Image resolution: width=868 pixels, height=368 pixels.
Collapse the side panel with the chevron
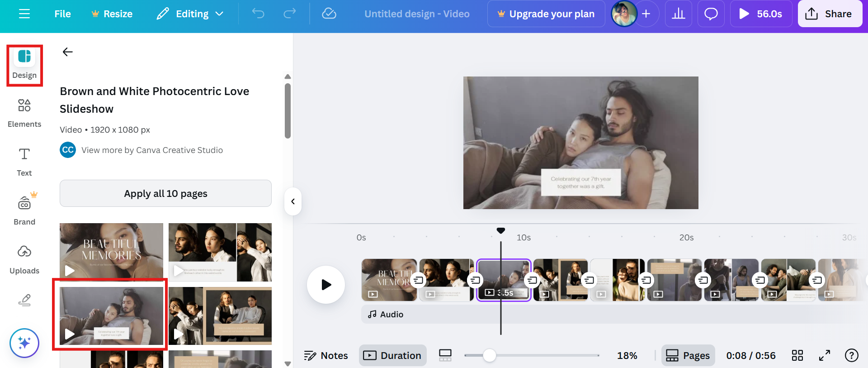(293, 201)
